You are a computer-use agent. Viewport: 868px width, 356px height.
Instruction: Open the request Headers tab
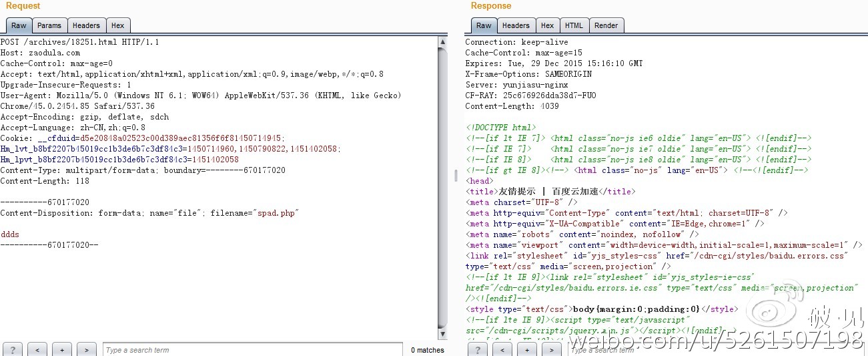86,25
